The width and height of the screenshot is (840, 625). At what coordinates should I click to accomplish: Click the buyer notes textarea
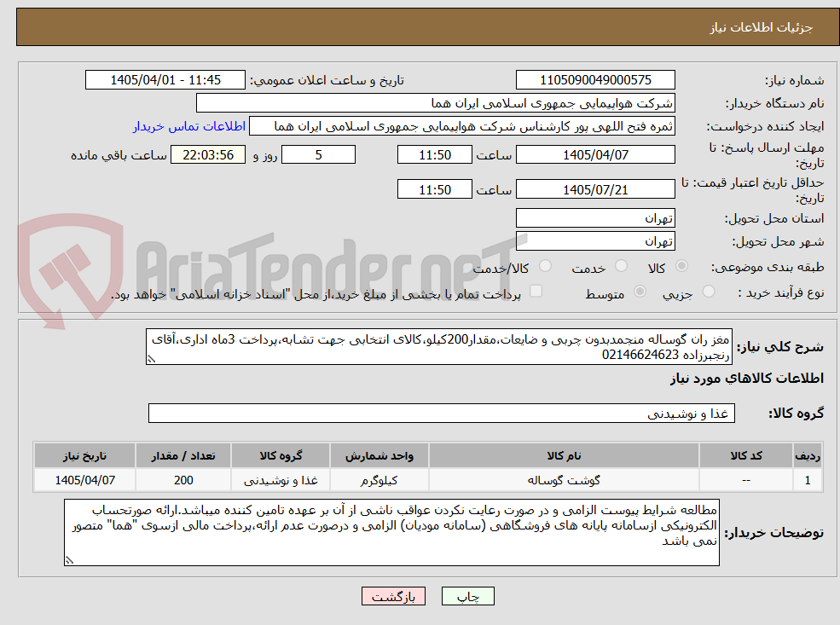click(x=391, y=532)
